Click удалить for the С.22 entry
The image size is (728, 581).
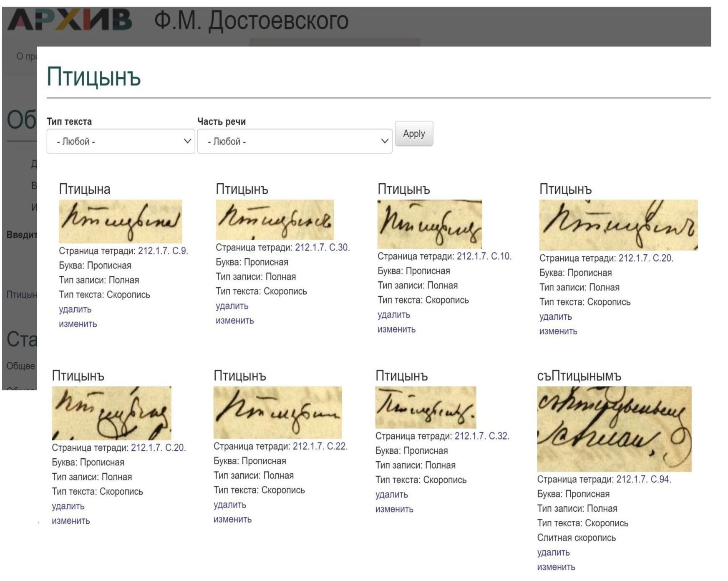tap(230, 505)
